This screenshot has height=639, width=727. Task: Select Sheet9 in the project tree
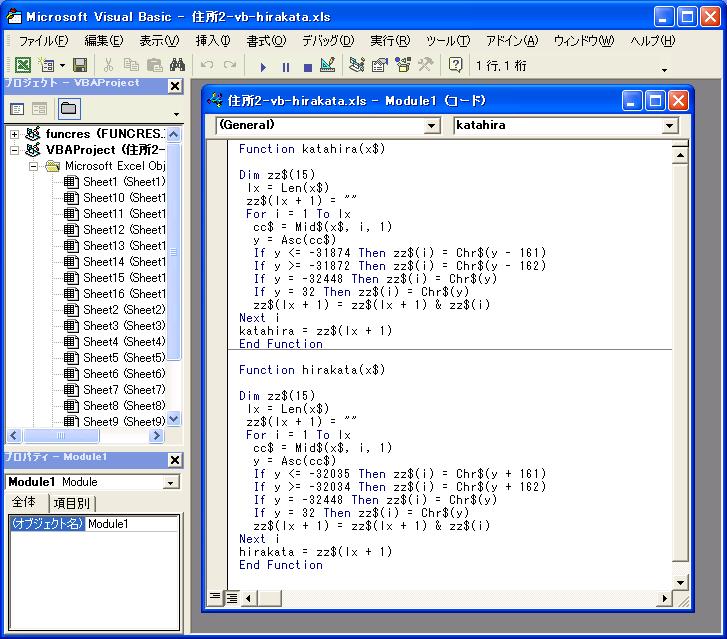pyautogui.click(x=124, y=422)
